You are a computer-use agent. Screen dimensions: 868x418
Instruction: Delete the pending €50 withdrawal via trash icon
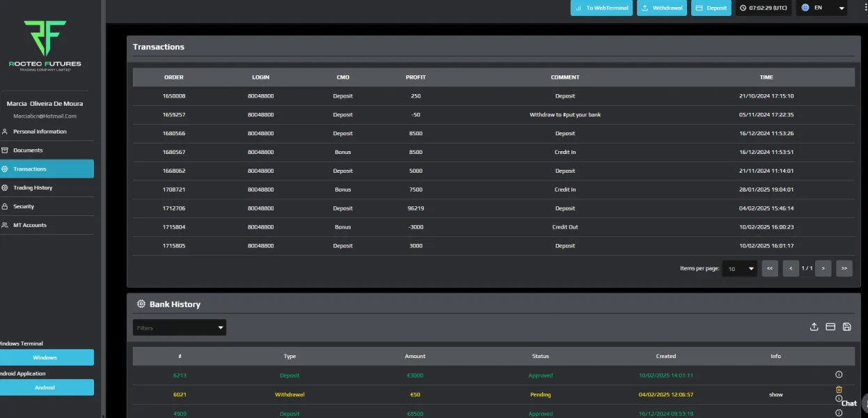tap(839, 390)
